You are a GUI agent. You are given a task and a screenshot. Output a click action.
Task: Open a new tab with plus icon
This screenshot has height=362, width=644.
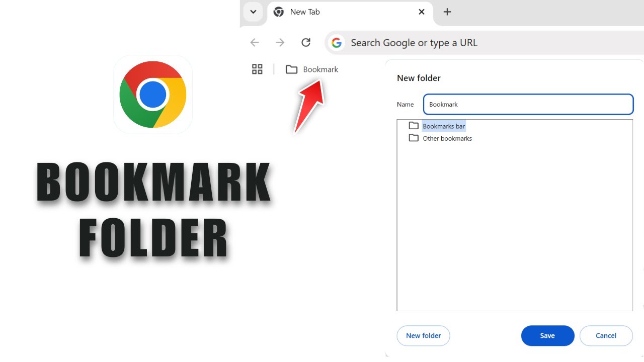[x=447, y=12]
